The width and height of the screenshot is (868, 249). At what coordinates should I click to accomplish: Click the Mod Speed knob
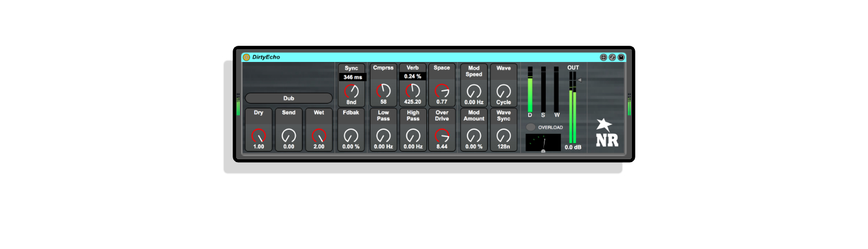[x=473, y=91]
